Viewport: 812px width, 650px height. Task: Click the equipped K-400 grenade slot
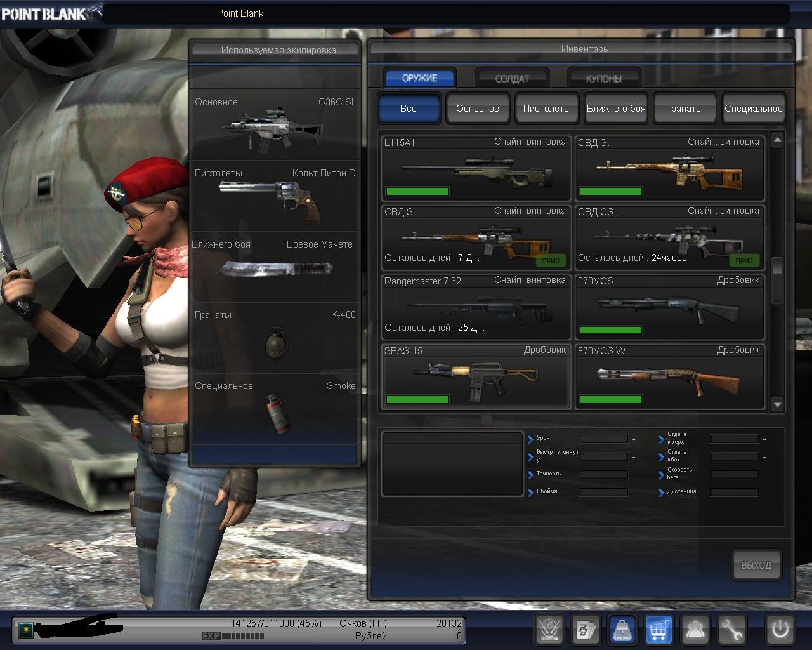[x=275, y=338]
